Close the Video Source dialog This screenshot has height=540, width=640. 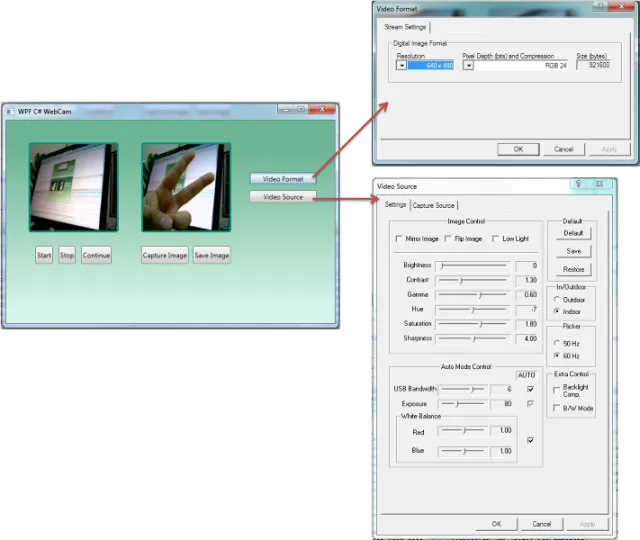tap(599, 184)
